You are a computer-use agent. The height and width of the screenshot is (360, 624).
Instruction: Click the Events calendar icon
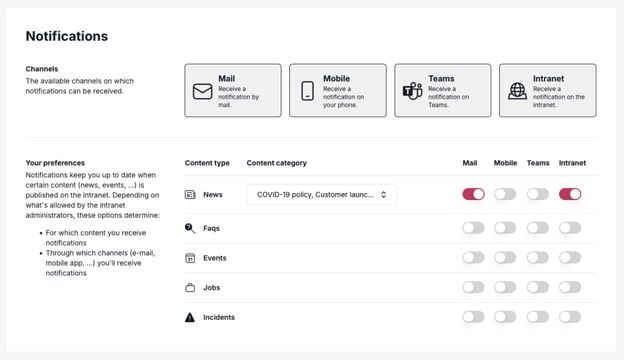pyautogui.click(x=190, y=258)
